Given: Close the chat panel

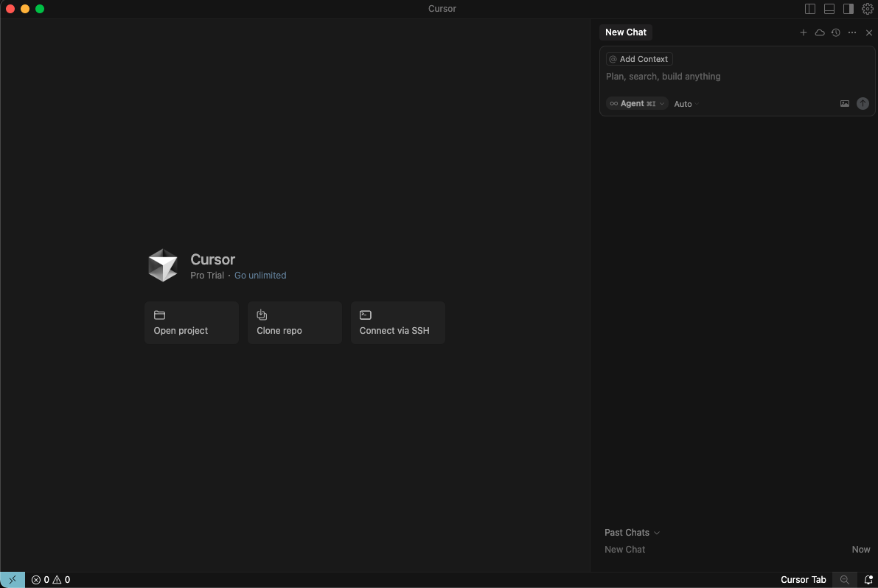Looking at the screenshot, I should point(868,32).
